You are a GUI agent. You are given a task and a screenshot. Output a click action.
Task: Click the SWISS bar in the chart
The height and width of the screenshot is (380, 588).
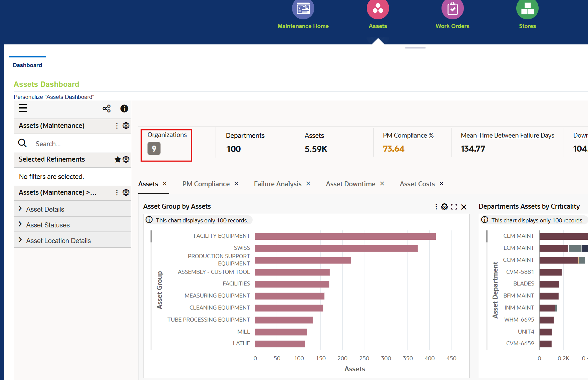(336, 248)
